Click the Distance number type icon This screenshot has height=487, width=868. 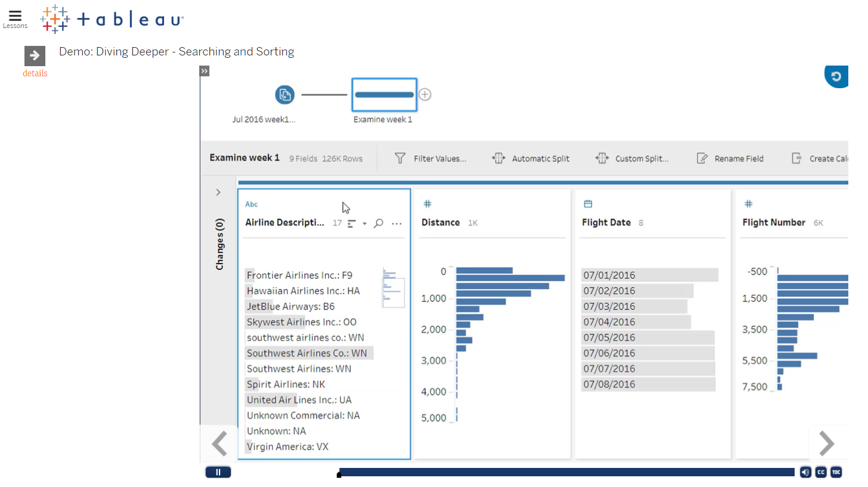click(x=427, y=204)
